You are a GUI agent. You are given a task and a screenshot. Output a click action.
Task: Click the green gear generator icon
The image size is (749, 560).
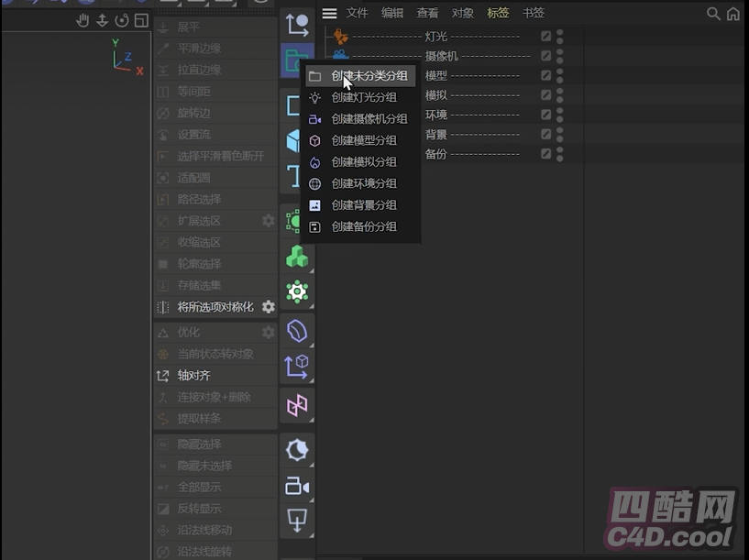pos(297,292)
